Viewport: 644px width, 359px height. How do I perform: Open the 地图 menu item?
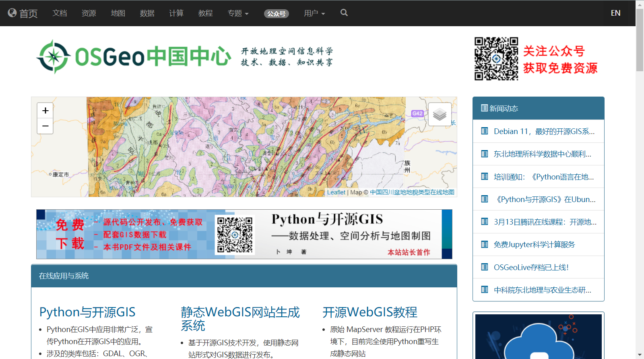click(118, 13)
